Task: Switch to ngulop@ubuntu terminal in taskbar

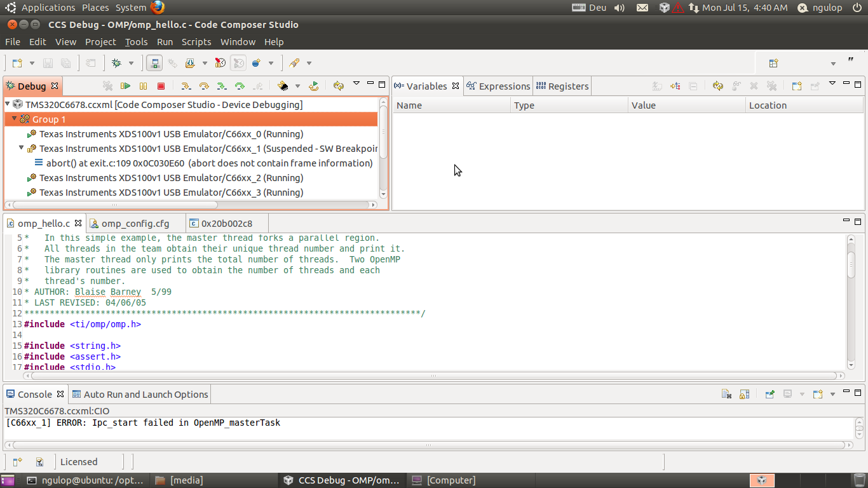Action: click(x=86, y=480)
